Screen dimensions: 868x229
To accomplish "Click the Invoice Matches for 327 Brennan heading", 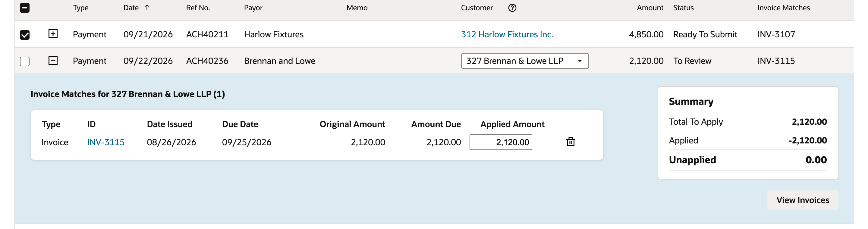I will tap(128, 94).
